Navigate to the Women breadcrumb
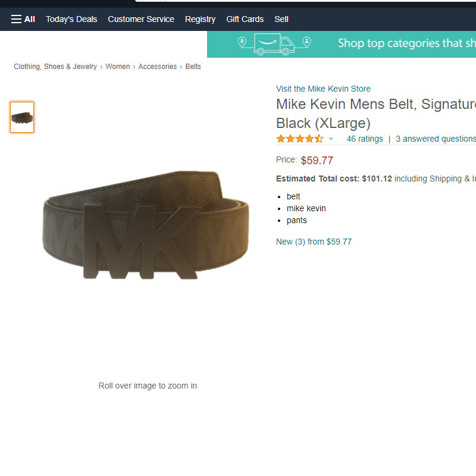This screenshot has height=476, width=476. coord(117,67)
